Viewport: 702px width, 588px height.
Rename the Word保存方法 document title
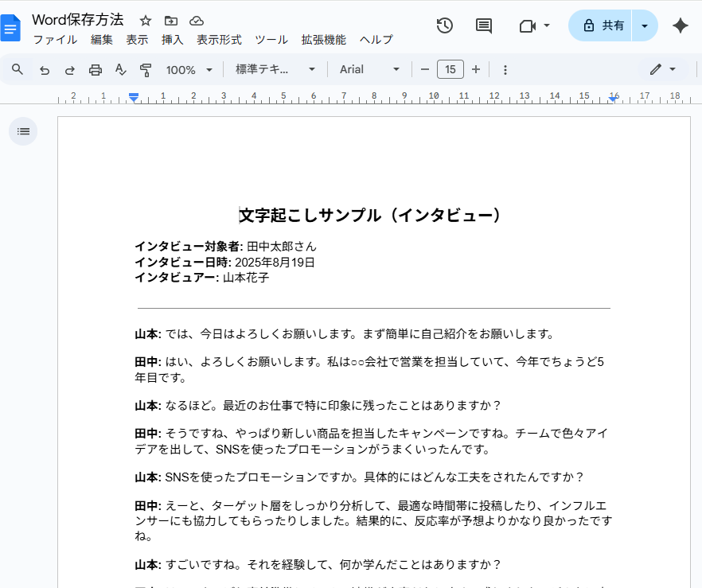point(77,20)
